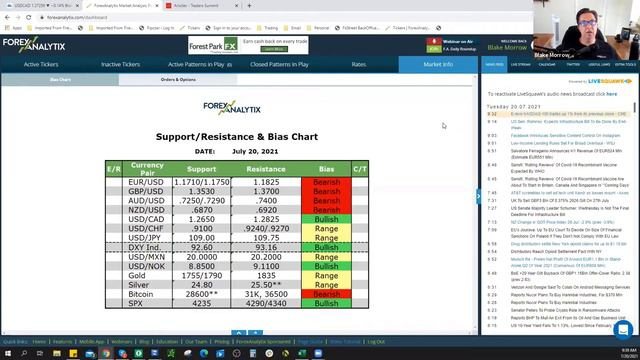Click the DXY Ind. row label

point(144,247)
